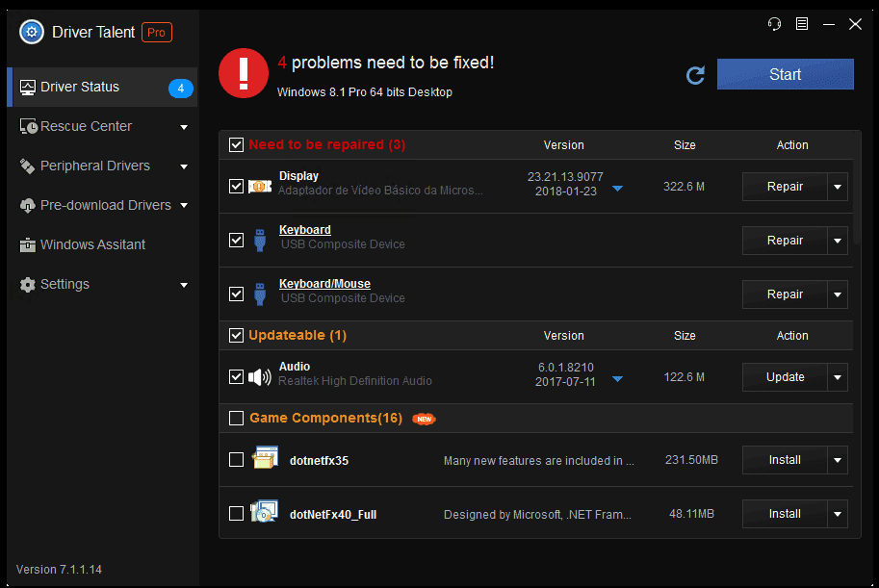Click the driver list vertical scrollbar
The width and height of the screenshot is (879, 588).
click(x=857, y=188)
